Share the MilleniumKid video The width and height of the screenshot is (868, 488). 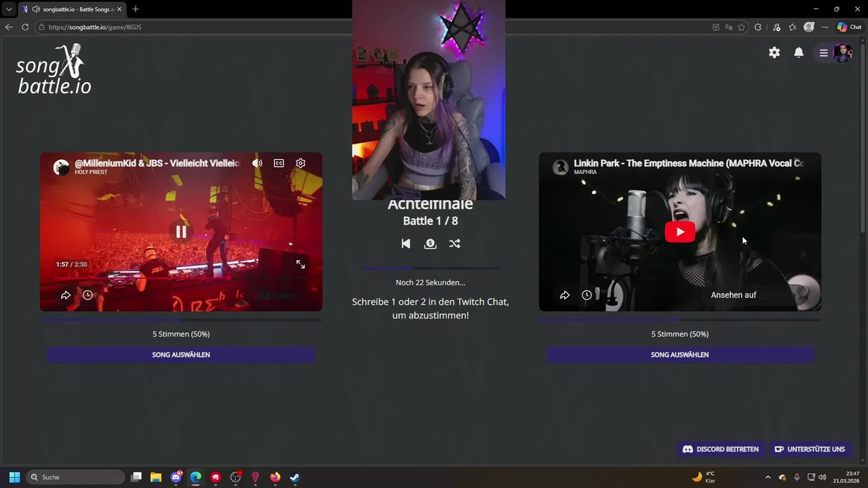66,295
